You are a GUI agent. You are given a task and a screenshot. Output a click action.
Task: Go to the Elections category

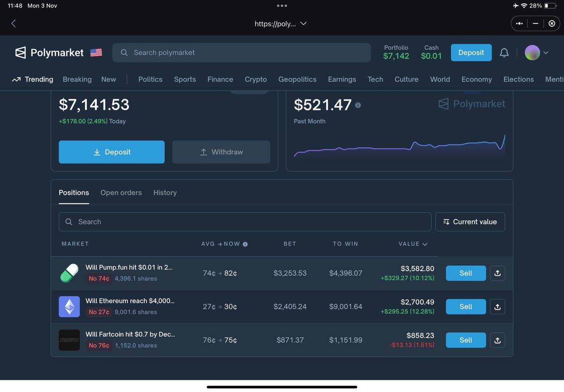point(518,79)
